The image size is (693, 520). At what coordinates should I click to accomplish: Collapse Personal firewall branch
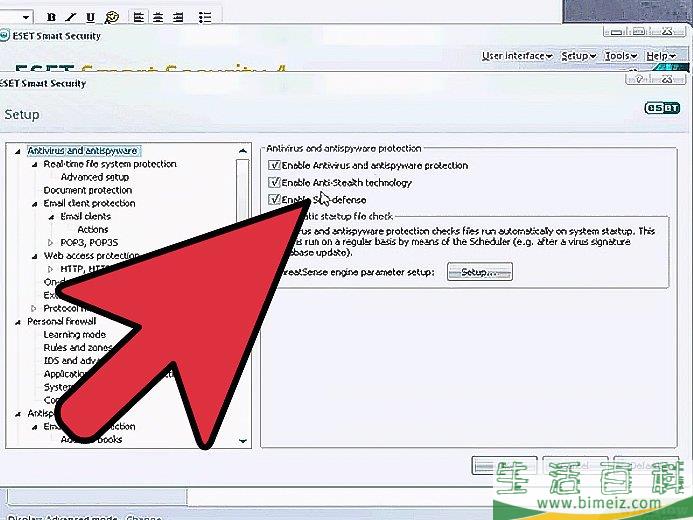click(18, 323)
